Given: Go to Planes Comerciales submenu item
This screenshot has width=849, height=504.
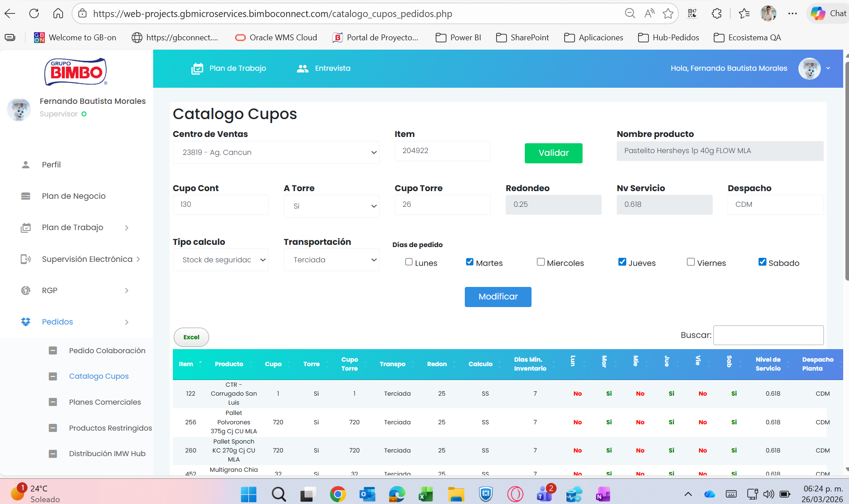Looking at the screenshot, I should (105, 402).
